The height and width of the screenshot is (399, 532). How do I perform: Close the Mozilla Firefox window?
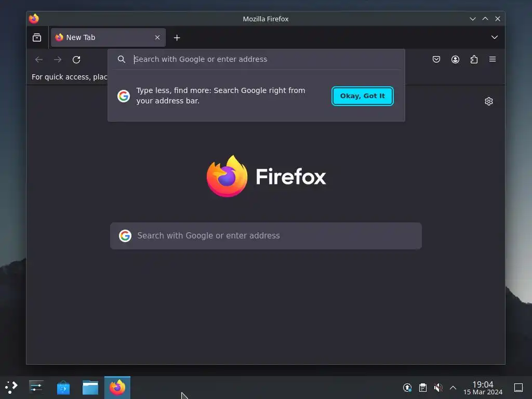pyautogui.click(x=497, y=19)
